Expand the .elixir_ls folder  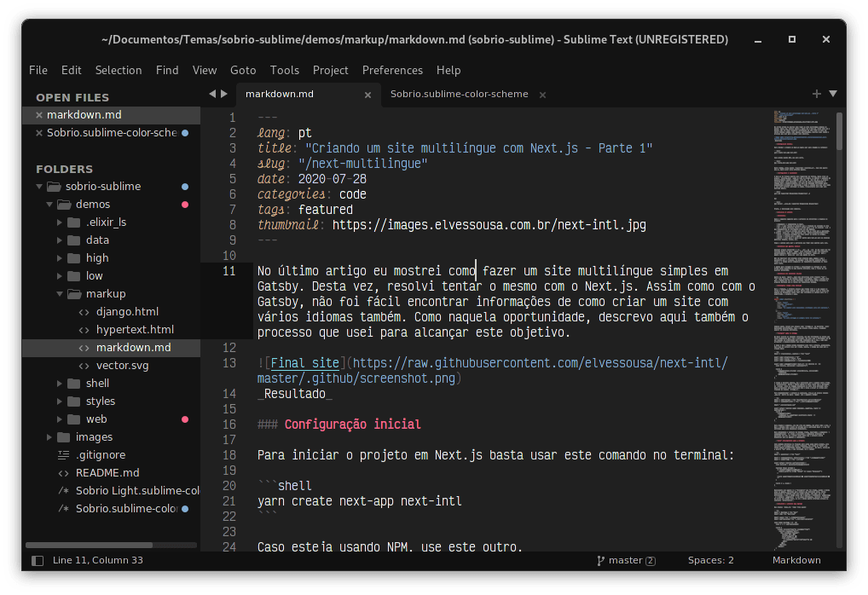[x=60, y=222]
